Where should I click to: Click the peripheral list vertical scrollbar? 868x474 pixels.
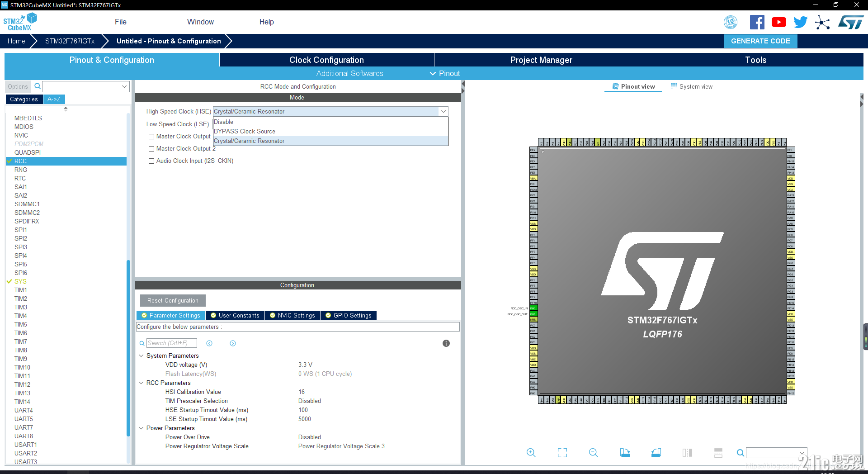pyautogui.click(x=128, y=348)
